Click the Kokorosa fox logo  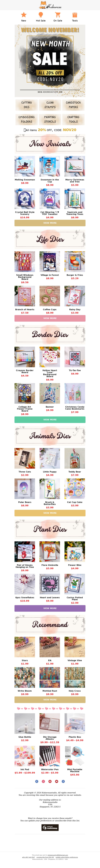pos(50,5)
